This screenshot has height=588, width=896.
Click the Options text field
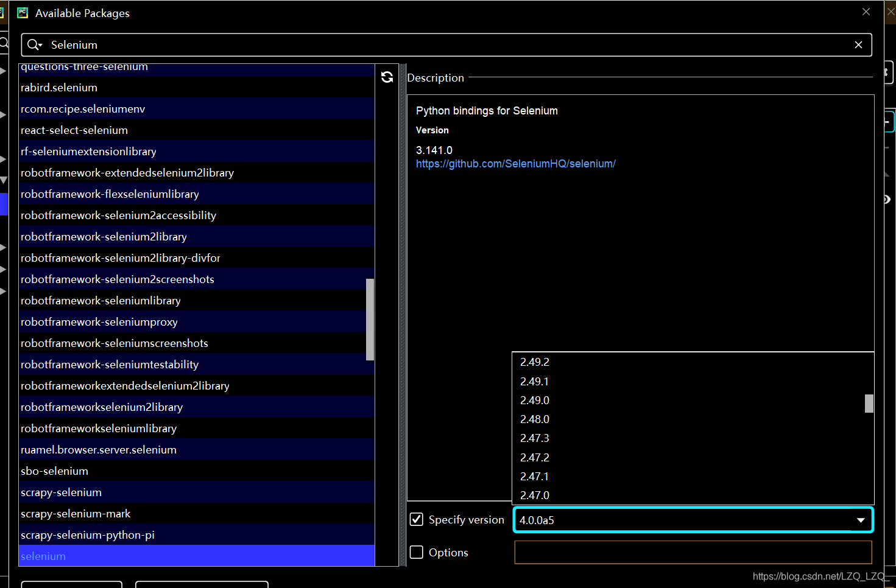click(693, 552)
